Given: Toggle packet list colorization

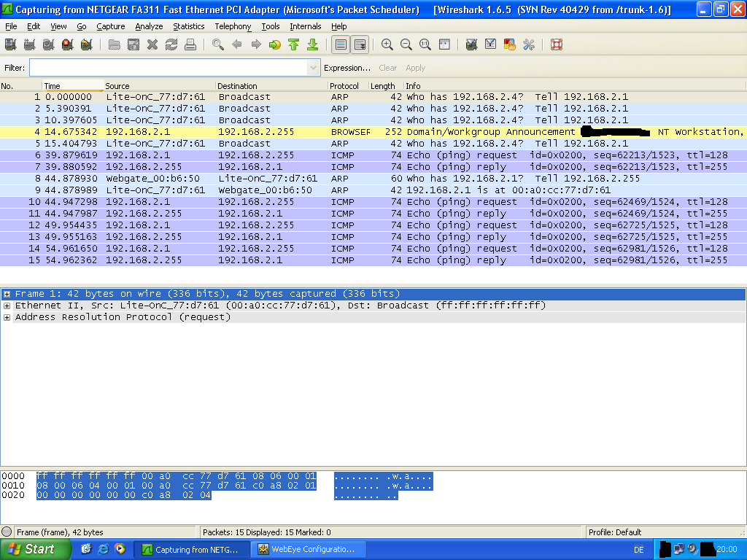Looking at the screenshot, I should [x=341, y=44].
